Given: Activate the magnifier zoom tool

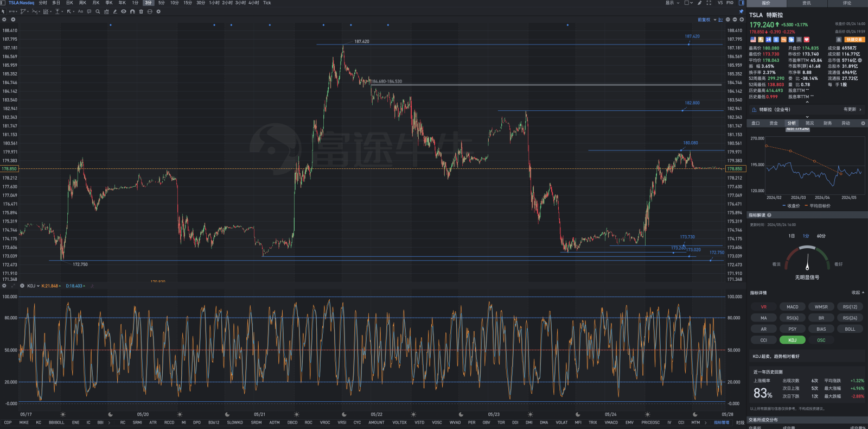Looking at the screenshot, I should click(98, 11).
